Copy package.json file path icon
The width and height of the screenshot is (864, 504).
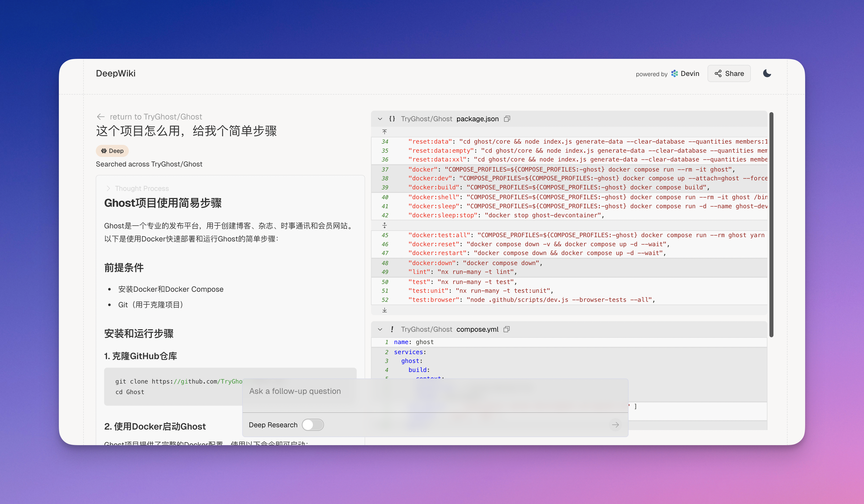[507, 119]
